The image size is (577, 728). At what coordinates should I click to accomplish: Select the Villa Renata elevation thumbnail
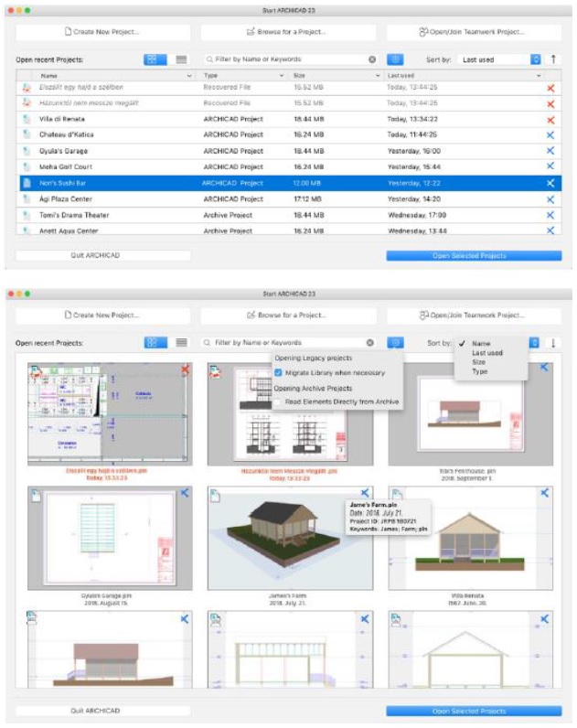pyautogui.click(x=471, y=538)
